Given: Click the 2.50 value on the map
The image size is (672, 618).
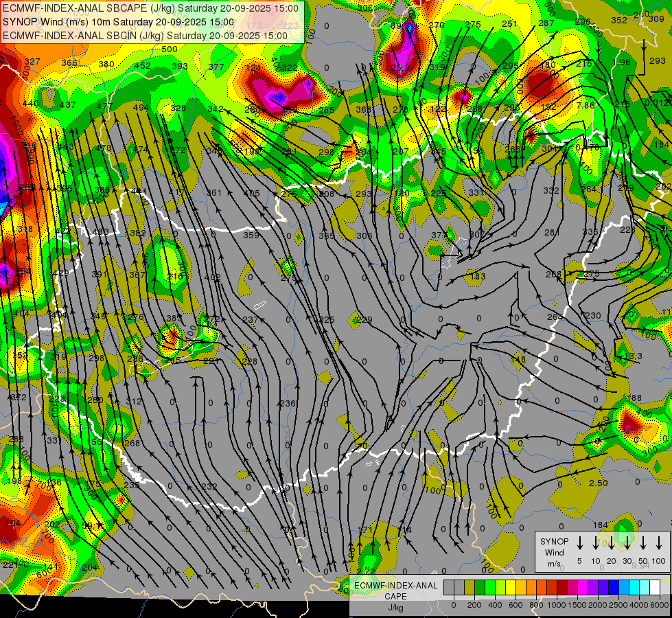Looking at the screenshot, I should 599,483.
